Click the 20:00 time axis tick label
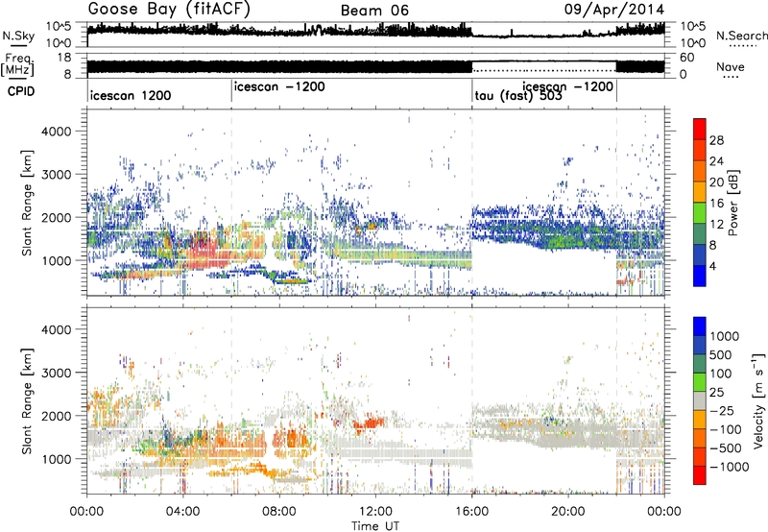 tap(567, 512)
